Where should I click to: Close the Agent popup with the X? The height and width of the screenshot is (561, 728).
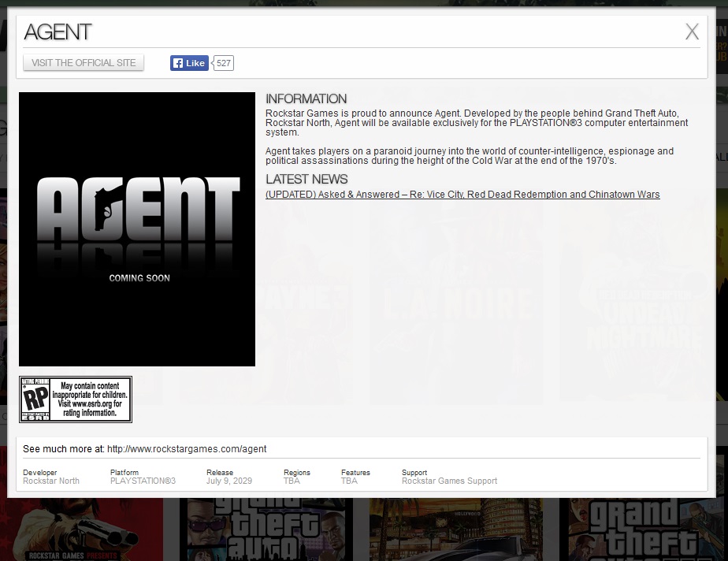tap(692, 32)
